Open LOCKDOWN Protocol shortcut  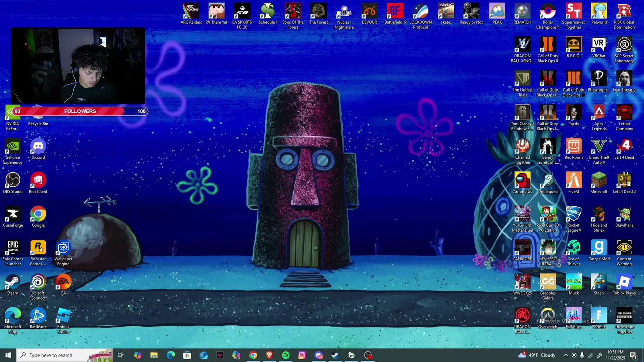coord(420,16)
